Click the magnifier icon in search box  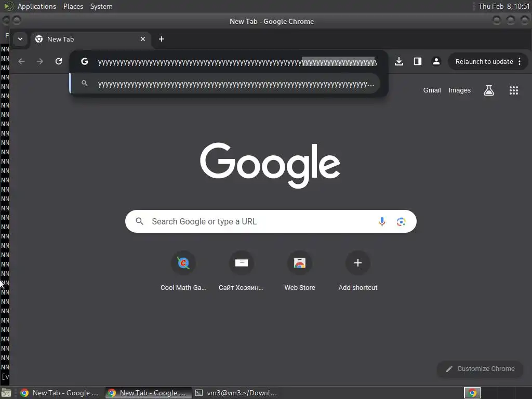click(x=139, y=221)
